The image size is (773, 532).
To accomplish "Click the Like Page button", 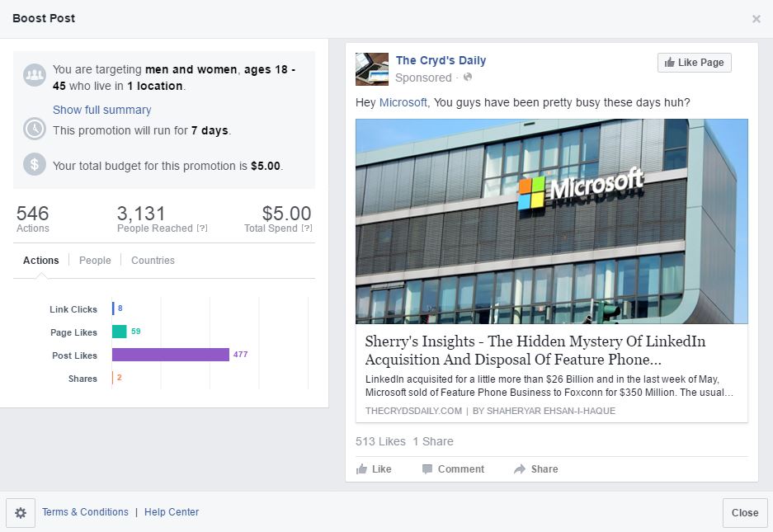I will [694, 63].
